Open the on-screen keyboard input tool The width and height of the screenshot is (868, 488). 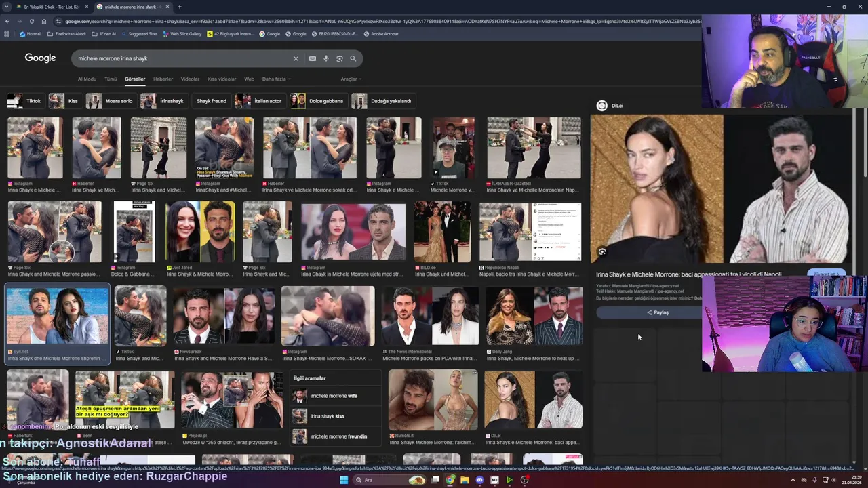312,58
